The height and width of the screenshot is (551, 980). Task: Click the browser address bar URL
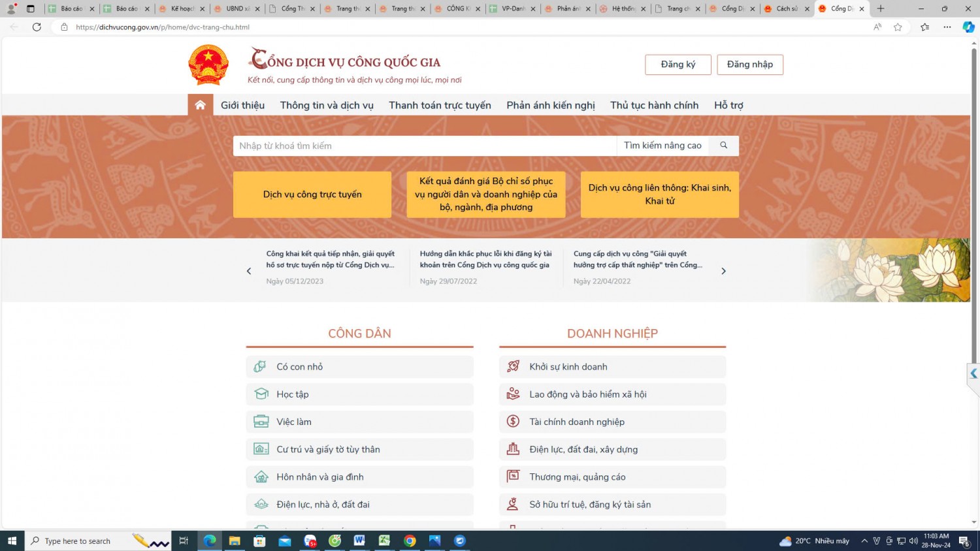pos(163,27)
